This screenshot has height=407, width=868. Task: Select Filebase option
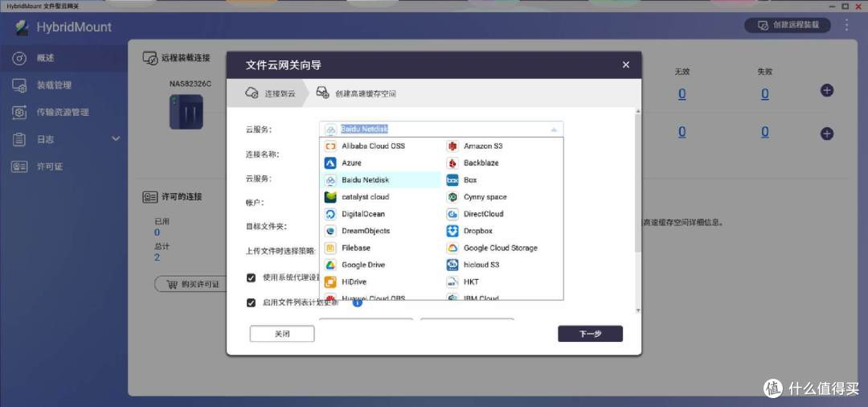[381, 248]
